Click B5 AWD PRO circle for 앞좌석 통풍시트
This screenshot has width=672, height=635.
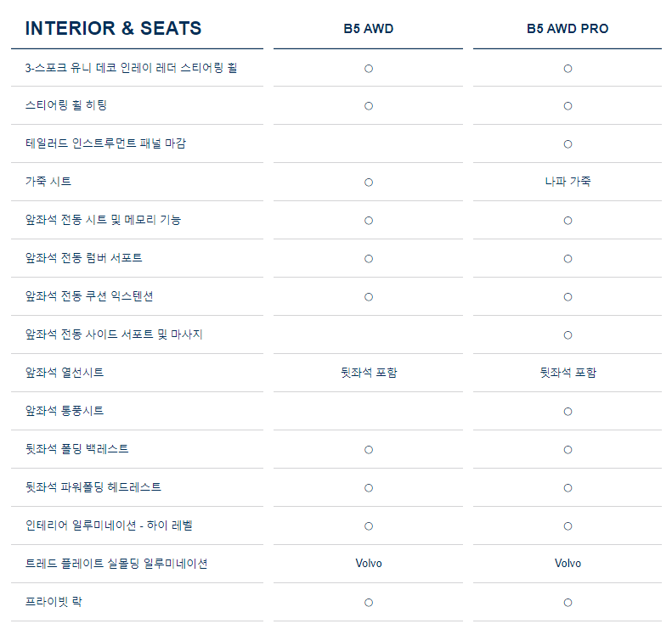(568, 412)
